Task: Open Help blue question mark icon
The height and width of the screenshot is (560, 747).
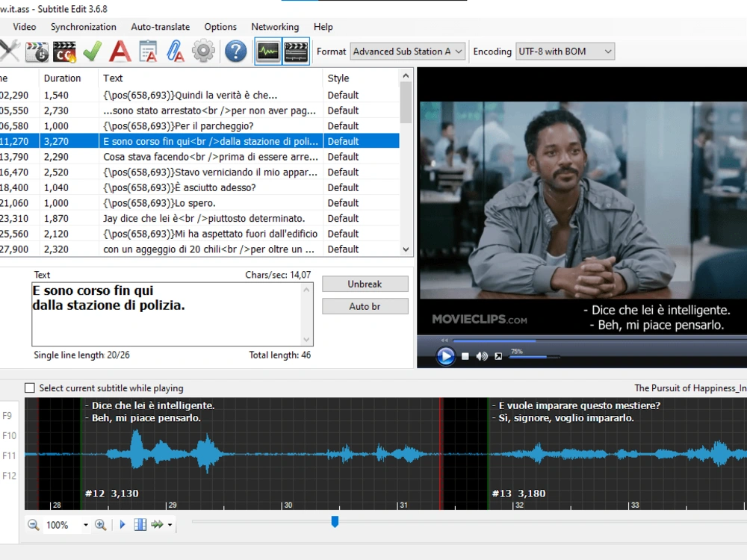Action: click(x=235, y=52)
